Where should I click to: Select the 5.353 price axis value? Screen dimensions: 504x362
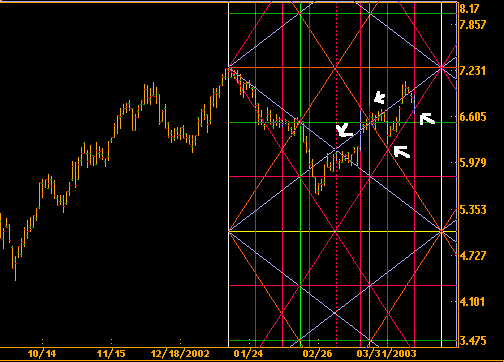tap(473, 210)
